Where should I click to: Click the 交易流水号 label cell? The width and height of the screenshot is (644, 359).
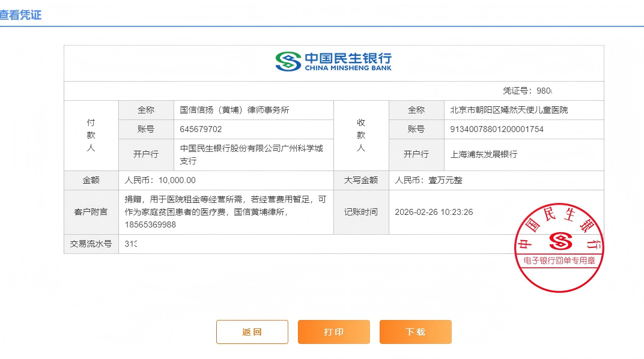[91, 244]
